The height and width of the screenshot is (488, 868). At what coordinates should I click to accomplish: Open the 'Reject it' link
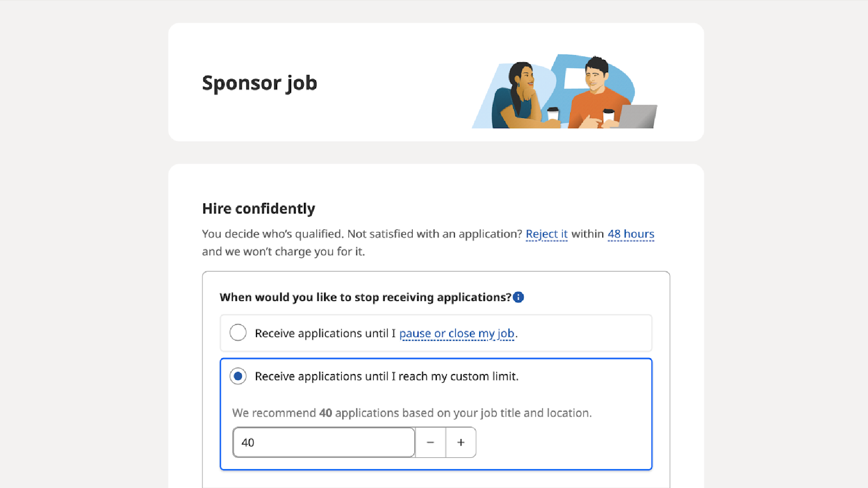pos(546,234)
